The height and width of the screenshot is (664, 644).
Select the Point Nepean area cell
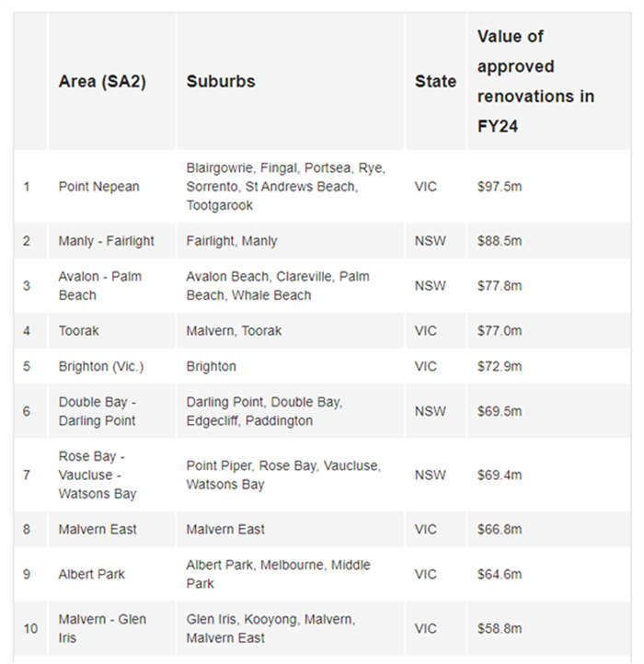click(x=99, y=187)
